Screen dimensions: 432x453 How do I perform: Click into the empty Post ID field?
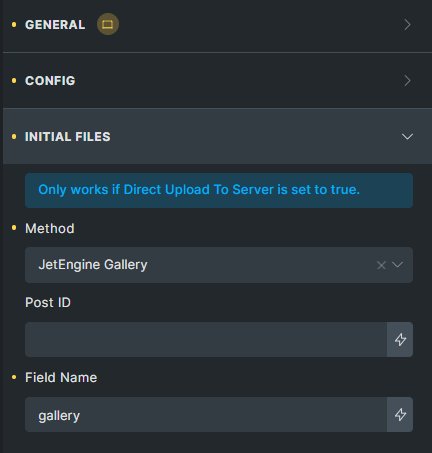(206, 339)
